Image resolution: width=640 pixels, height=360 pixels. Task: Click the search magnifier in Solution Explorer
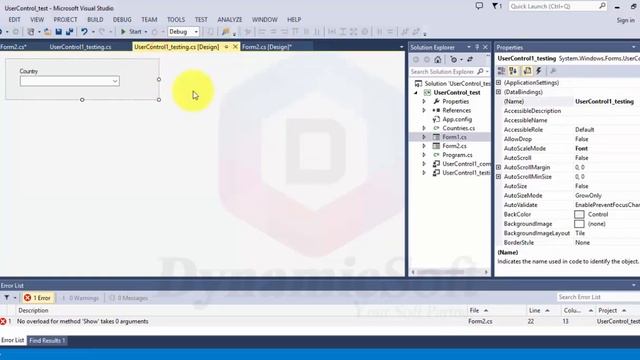coord(480,71)
